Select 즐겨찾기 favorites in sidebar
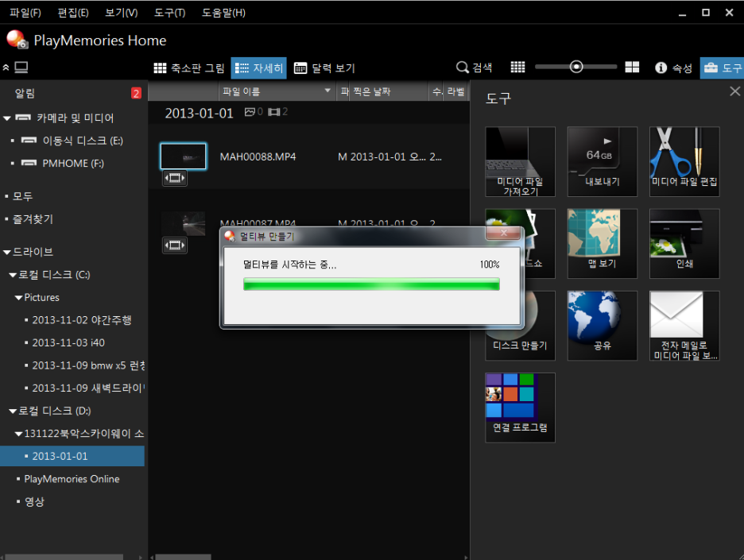744x560 pixels. tap(33, 219)
